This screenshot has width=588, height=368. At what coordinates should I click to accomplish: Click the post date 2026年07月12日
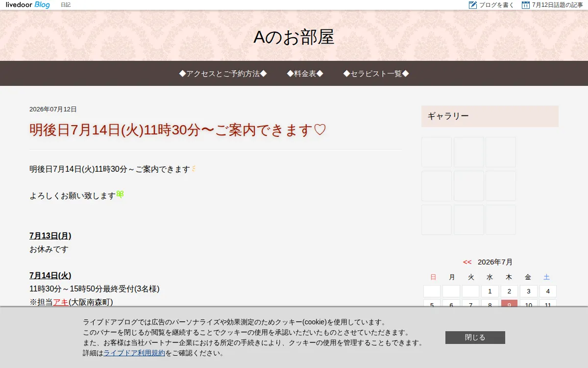(53, 109)
